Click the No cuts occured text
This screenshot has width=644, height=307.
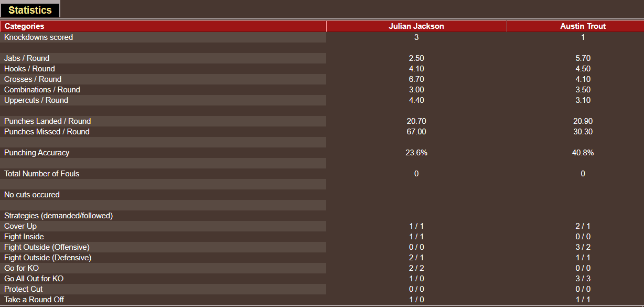point(32,195)
